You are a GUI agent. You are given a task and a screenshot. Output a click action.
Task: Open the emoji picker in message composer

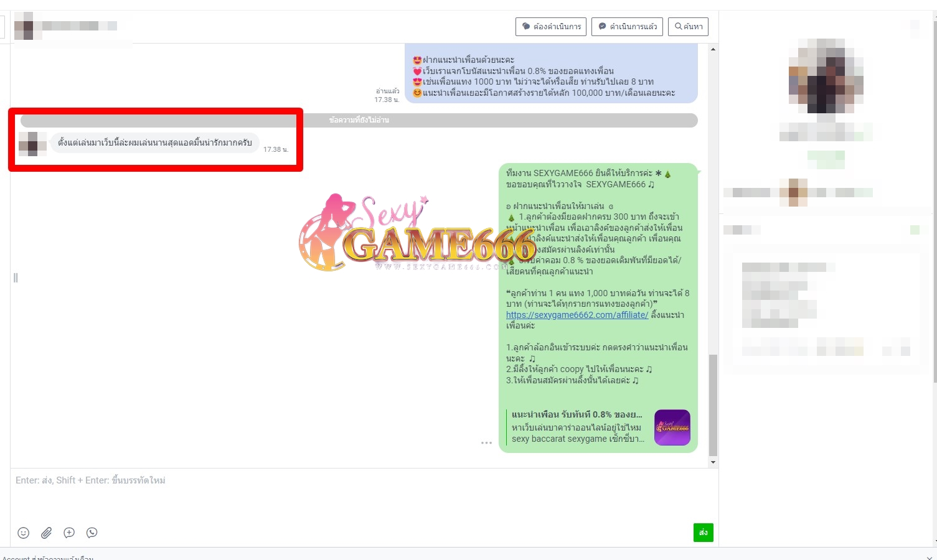(24, 533)
